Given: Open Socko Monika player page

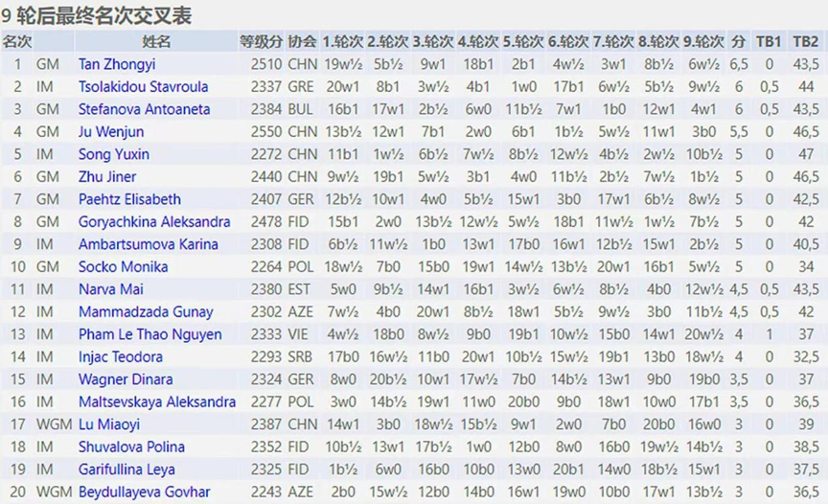Looking at the screenshot, I should (123, 267).
